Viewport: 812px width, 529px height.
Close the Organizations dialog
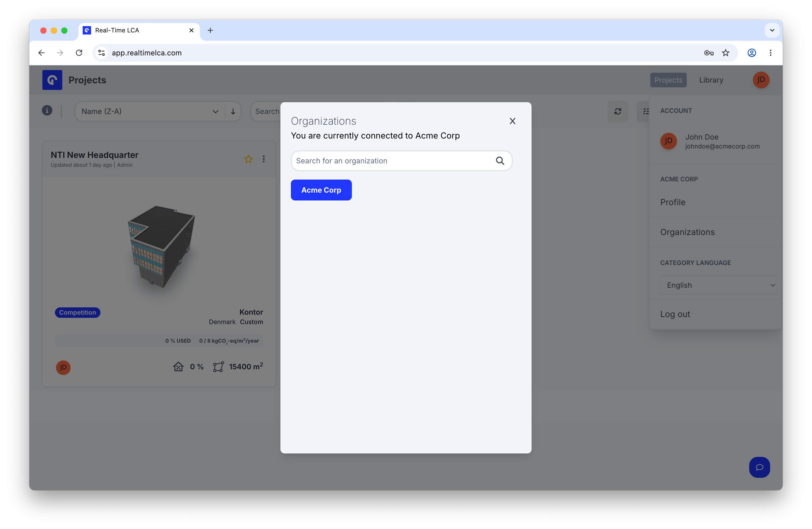[512, 121]
